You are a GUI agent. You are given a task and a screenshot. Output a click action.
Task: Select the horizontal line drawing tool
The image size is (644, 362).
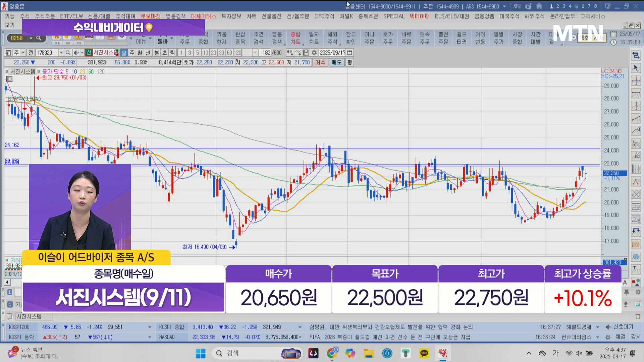[x=636, y=94]
